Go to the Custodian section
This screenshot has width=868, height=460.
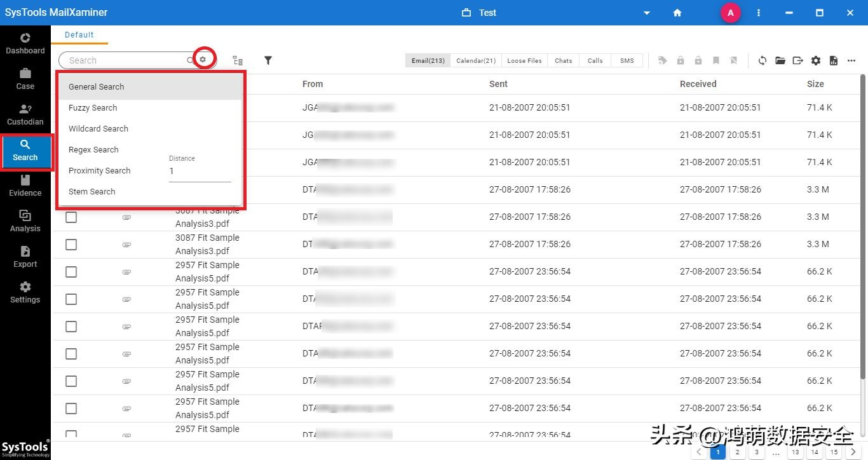click(25, 115)
